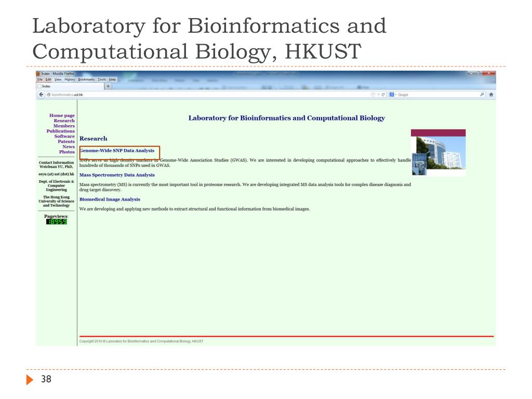Open the Research sidebar link

(x=64, y=121)
